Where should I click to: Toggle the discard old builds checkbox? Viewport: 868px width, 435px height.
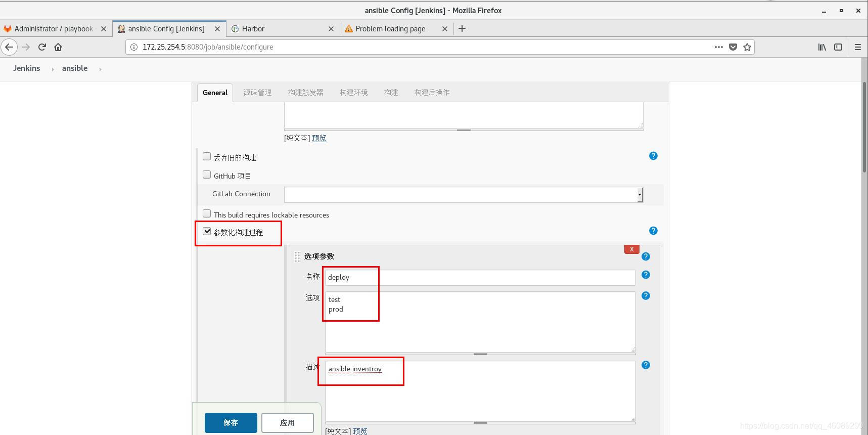point(207,156)
